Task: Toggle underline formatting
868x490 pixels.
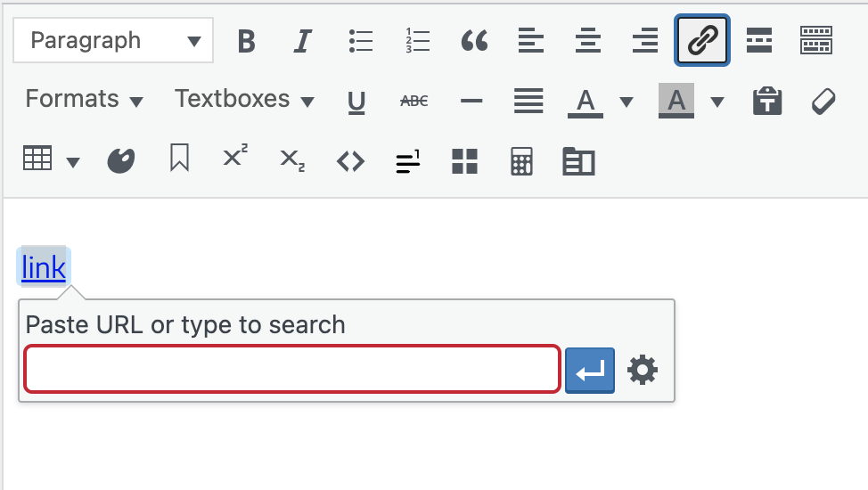Action: (356, 102)
